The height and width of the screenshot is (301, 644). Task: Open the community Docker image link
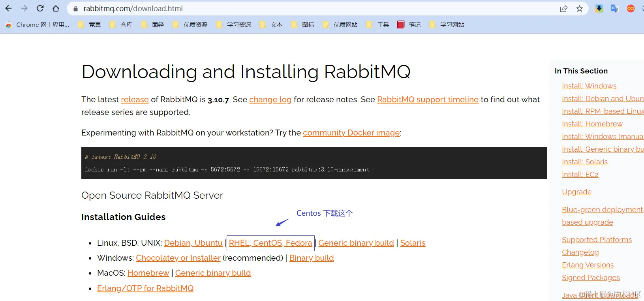[x=351, y=133]
